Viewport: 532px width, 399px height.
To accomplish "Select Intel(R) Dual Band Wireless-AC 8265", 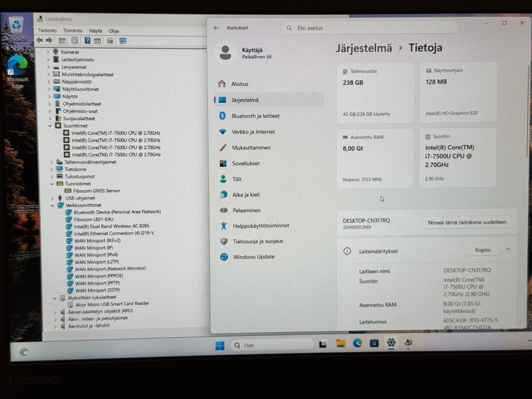I will [x=111, y=226].
